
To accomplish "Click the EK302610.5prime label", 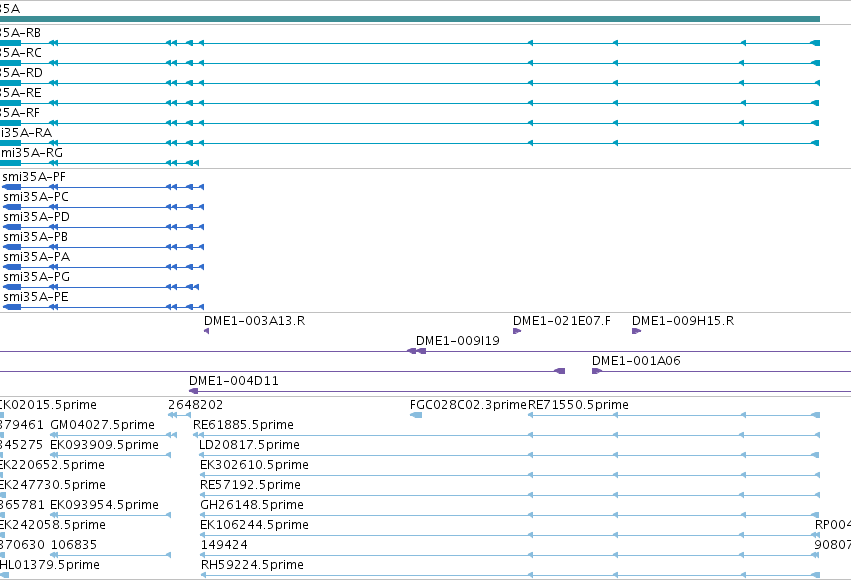I will coord(255,465).
